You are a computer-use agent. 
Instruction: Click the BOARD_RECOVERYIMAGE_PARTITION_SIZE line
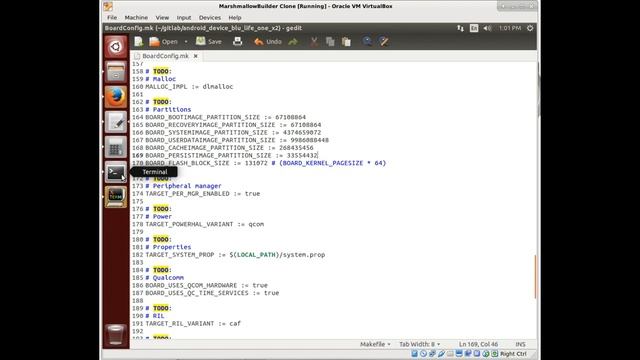pyautogui.click(x=233, y=125)
